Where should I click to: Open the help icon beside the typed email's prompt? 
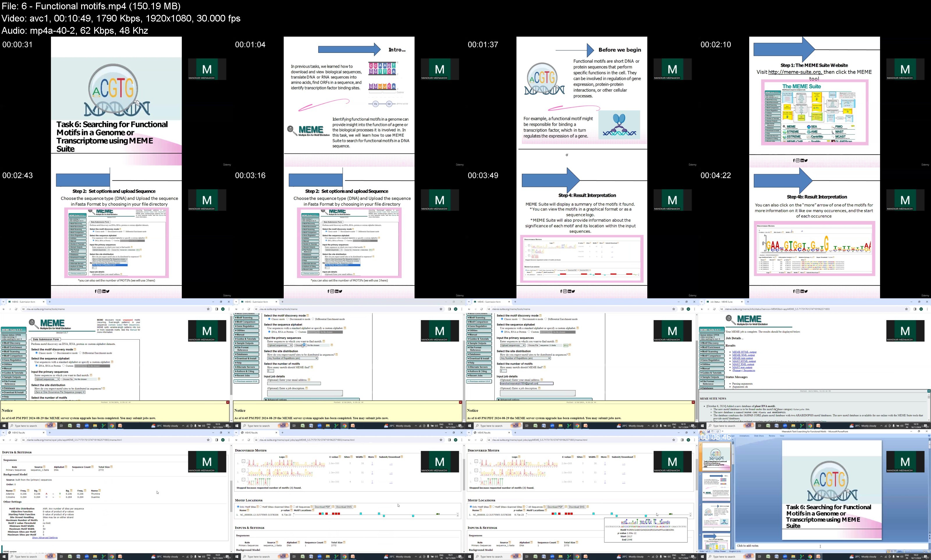coord(542,380)
